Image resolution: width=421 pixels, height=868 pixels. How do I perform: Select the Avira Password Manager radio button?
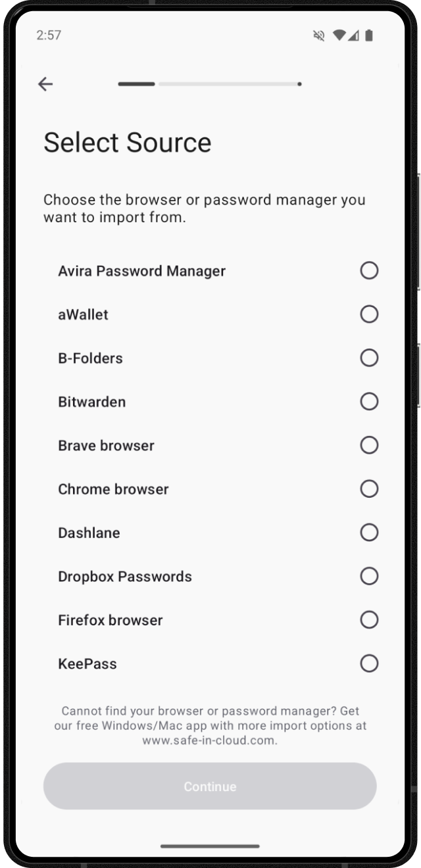click(369, 270)
